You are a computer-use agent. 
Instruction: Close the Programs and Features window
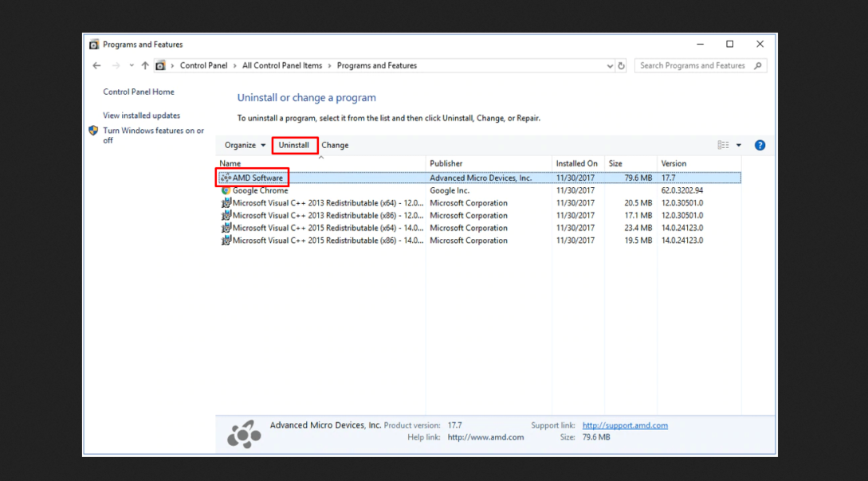[x=760, y=45]
